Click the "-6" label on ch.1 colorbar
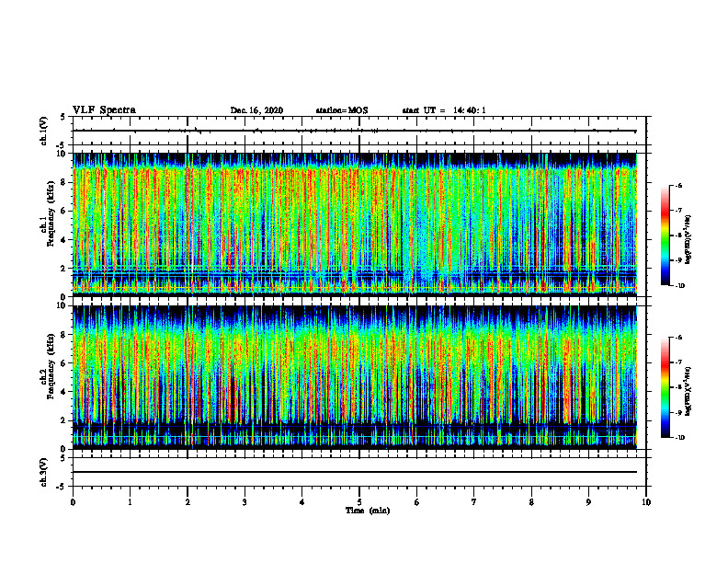This screenshot has width=728, height=563. (x=678, y=185)
